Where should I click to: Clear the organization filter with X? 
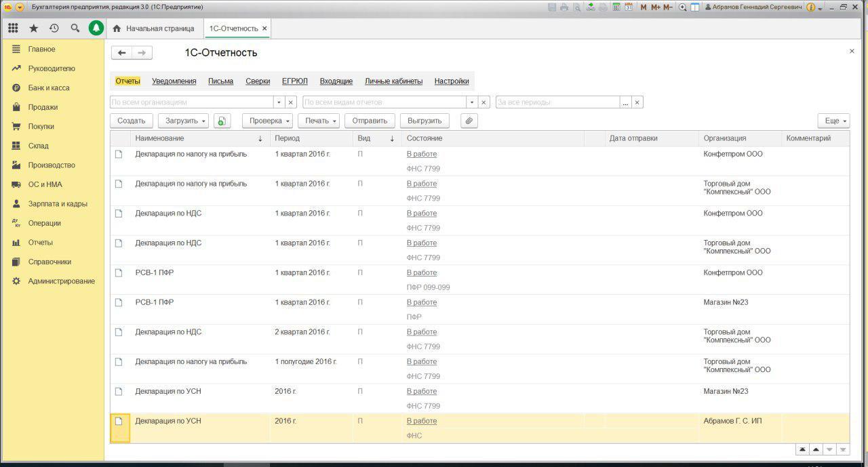point(291,102)
